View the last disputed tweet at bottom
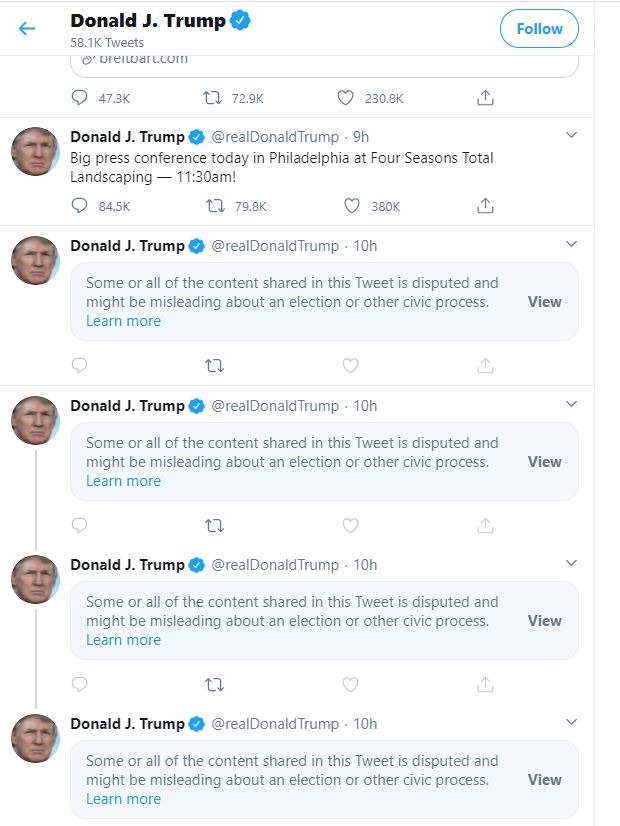This screenshot has width=620, height=826. (544, 780)
